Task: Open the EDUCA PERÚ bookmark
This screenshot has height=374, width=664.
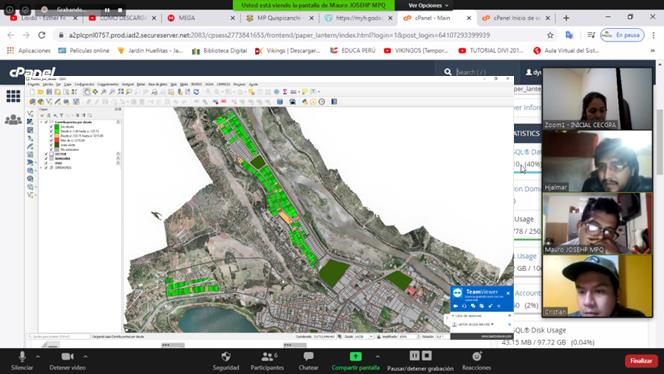Action: pyautogui.click(x=353, y=50)
